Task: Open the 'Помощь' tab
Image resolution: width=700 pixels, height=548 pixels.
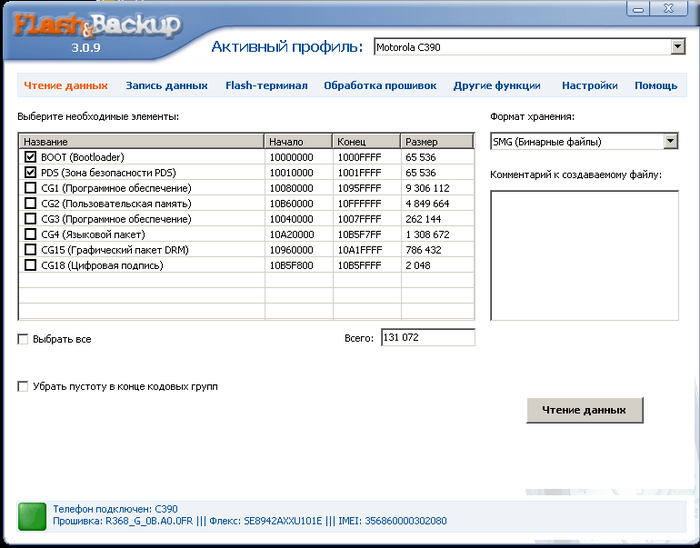Action: pos(656,85)
